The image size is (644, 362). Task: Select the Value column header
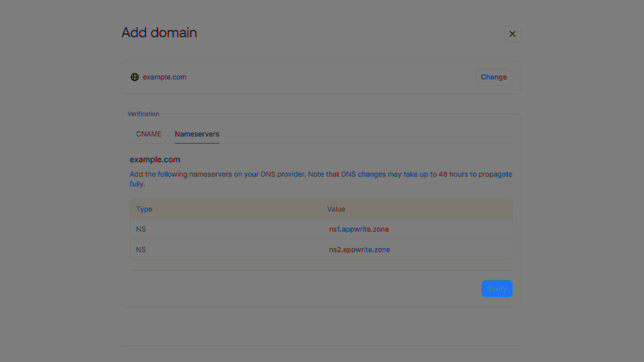tap(336, 209)
